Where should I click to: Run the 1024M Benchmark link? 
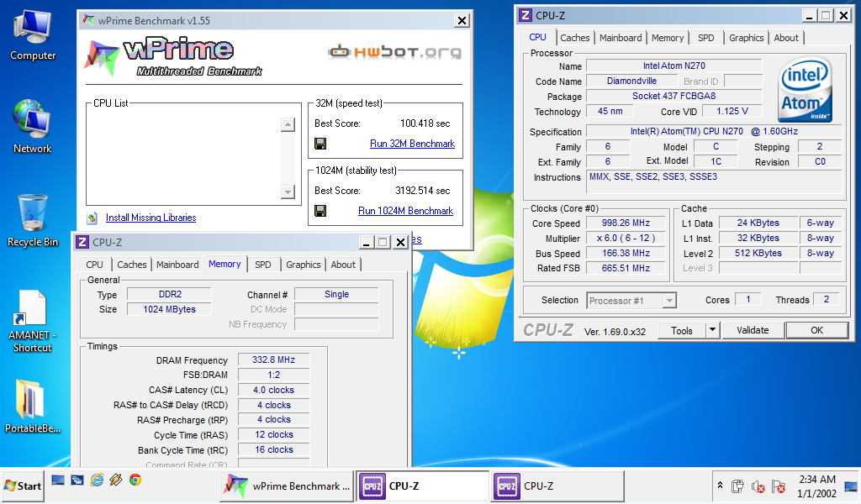pyautogui.click(x=406, y=211)
